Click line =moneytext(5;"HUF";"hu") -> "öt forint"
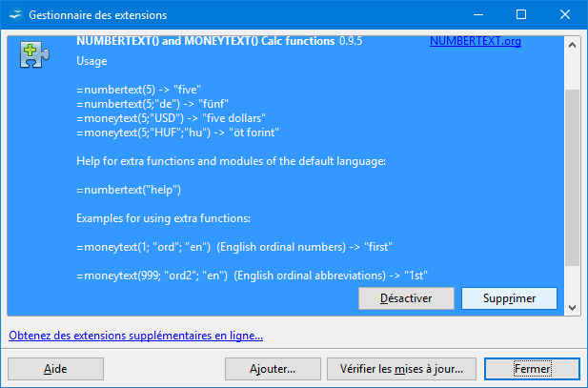Viewport: 588px width, 388px height. [x=178, y=133]
